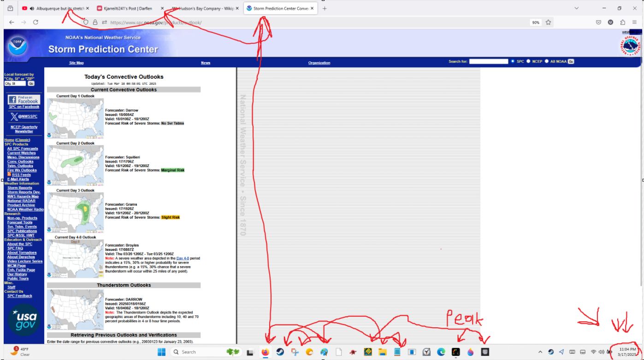The image size is (644, 360).
Task: Open Current Day 3 Outlook map
Action: (75, 212)
